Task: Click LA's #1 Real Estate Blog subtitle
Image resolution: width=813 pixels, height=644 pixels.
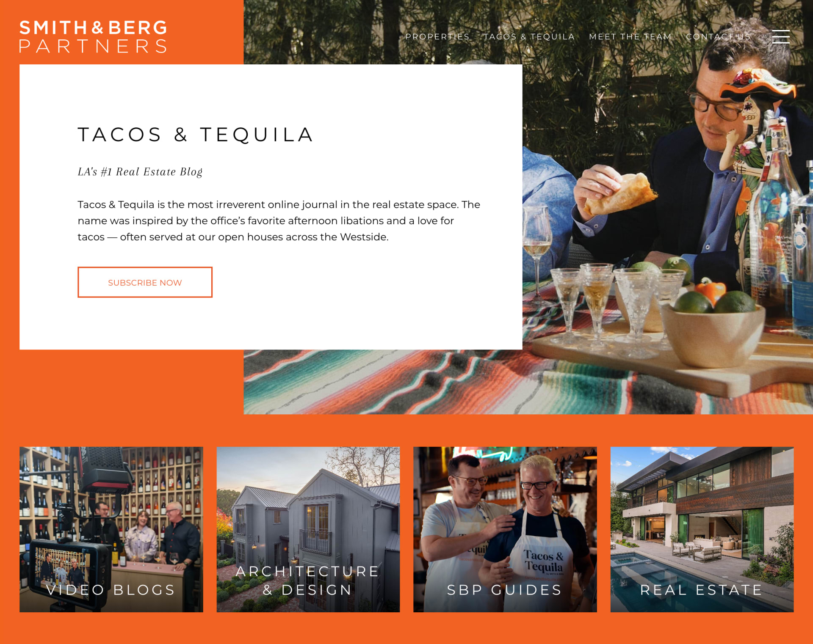Action: (x=140, y=172)
